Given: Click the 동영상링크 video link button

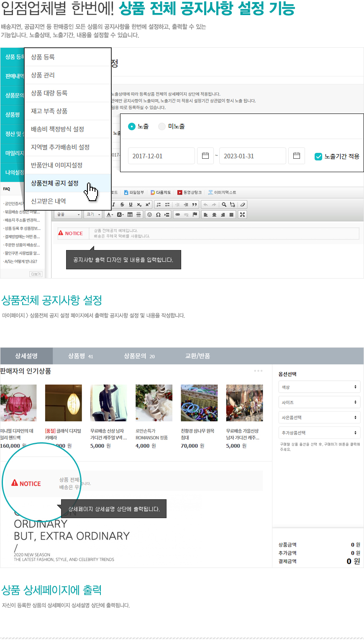Looking at the screenshot, I should (190, 192).
